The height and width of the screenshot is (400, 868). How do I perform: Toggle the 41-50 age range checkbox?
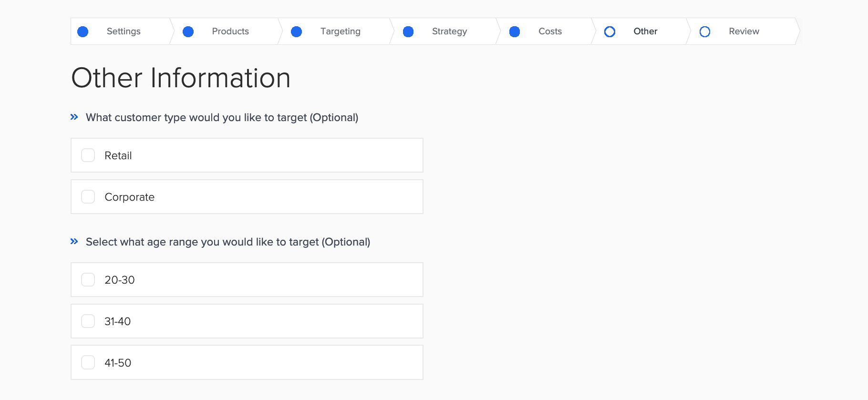(88, 363)
